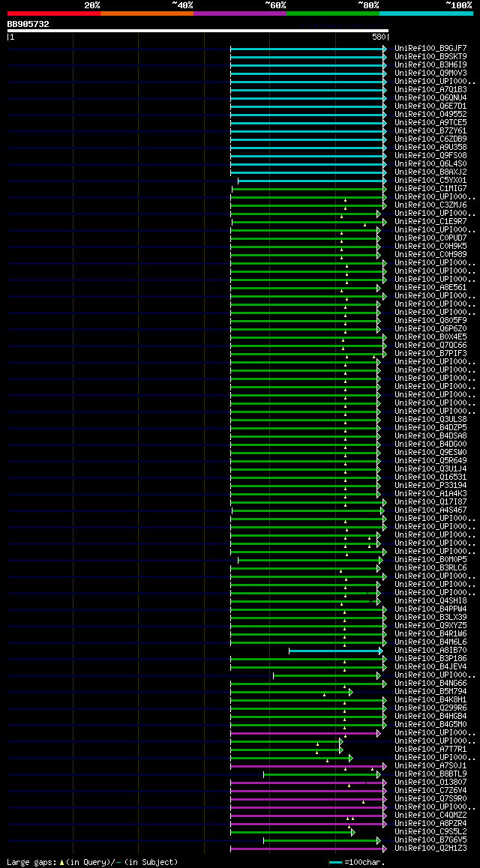This screenshot has width=480, height=868.
Task: Click UniRef100_Q4SHI8 label
Action: [x=430, y=600]
